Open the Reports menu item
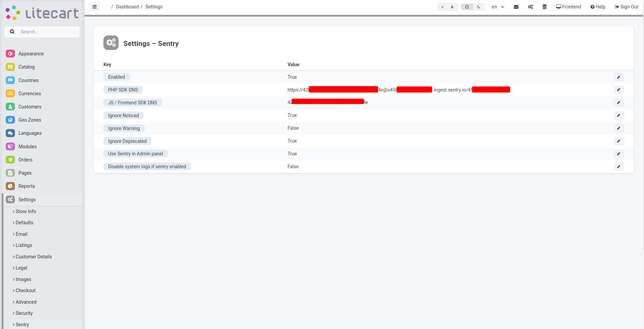 point(26,186)
